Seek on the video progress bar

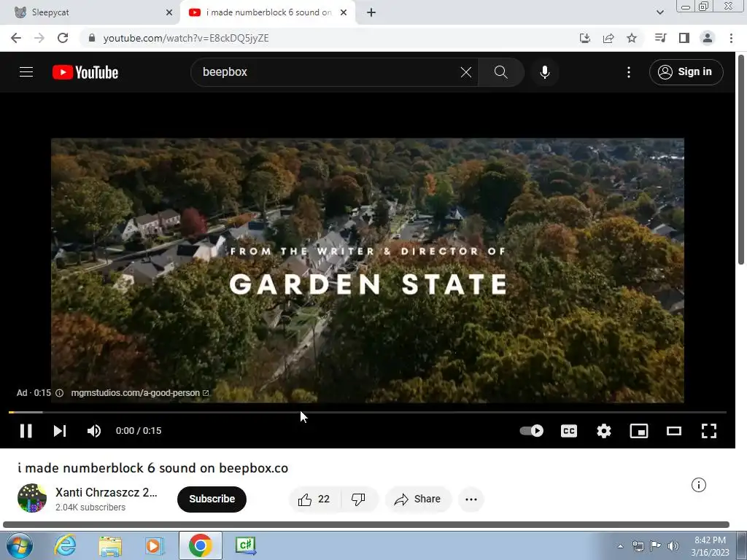click(368, 412)
